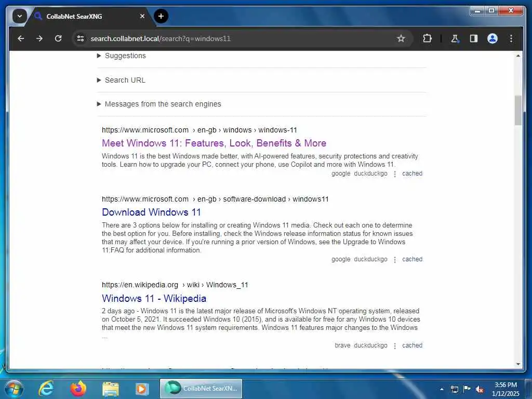Viewport: 532px width, 399px height.
Task: Show hidden system tray icons
Action: (442, 389)
